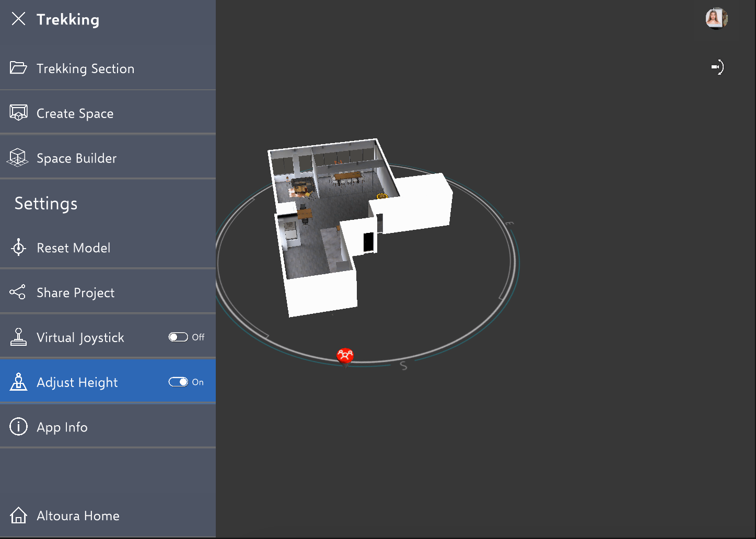Click the Adjust Height person icon

coord(18,382)
